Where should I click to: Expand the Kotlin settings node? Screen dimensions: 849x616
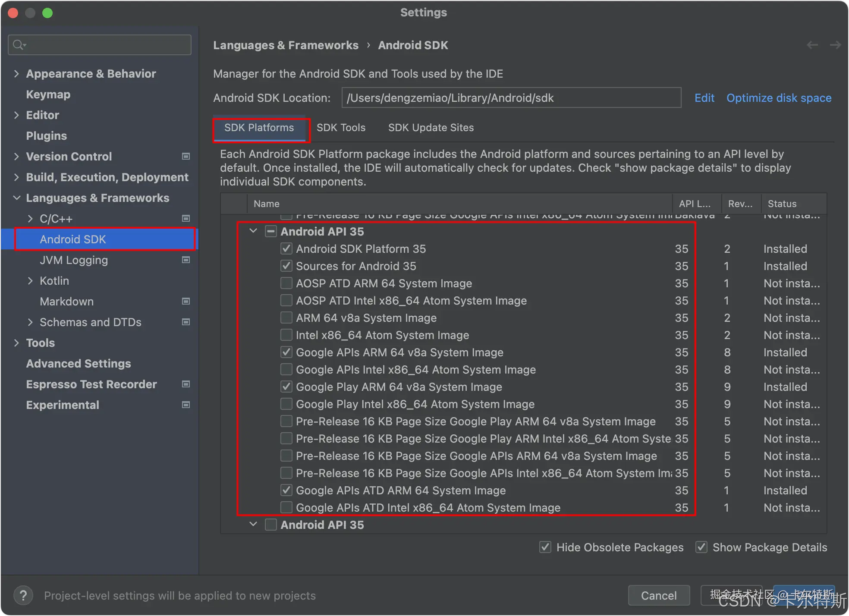point(30,281)
